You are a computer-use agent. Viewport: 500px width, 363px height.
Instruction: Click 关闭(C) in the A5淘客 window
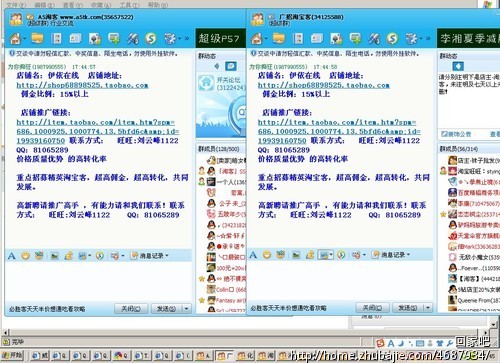point(131,309)
